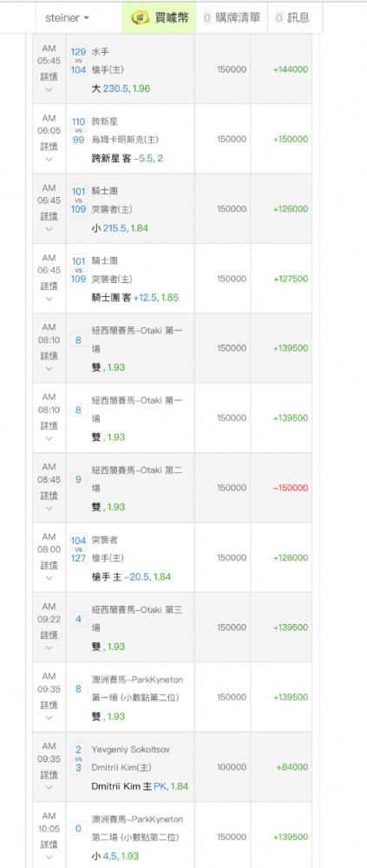Click the 129 vs 104 score box
Image resolution: width=367 pixels, height=868 pixels.
click(79, 61)
